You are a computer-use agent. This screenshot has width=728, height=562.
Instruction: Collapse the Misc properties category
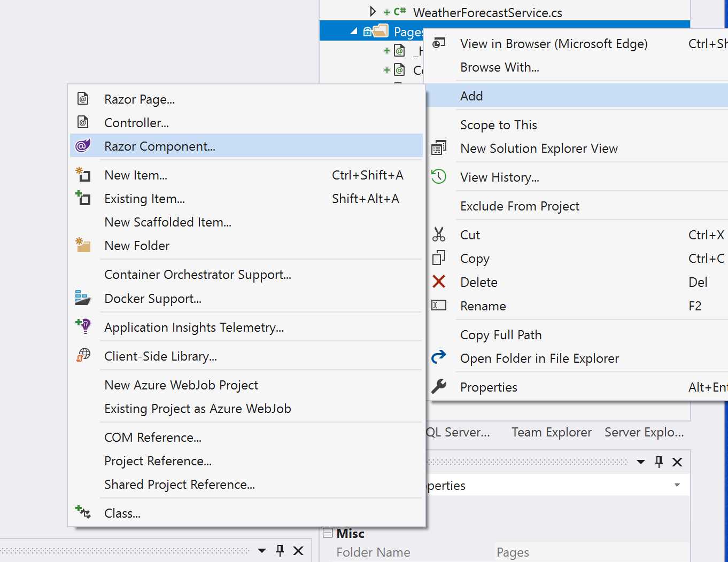(328, 533)
